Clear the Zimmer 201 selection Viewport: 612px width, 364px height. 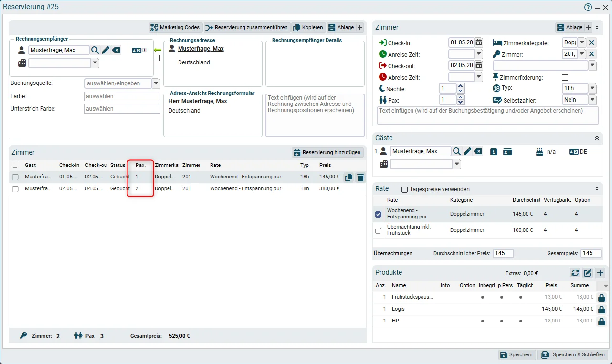click(x=591, y=54)
